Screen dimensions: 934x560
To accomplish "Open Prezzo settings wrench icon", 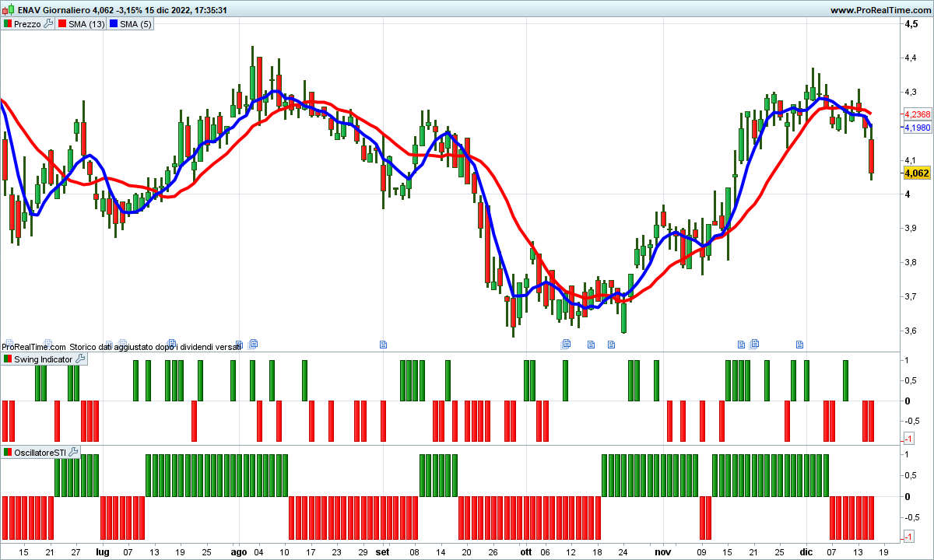I will coord(48,24).
